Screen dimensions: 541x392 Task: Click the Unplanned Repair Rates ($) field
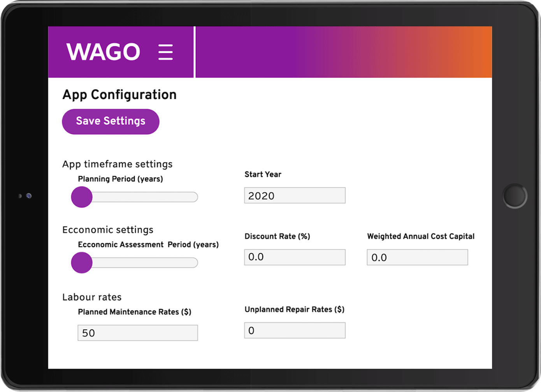click(295, 330)
